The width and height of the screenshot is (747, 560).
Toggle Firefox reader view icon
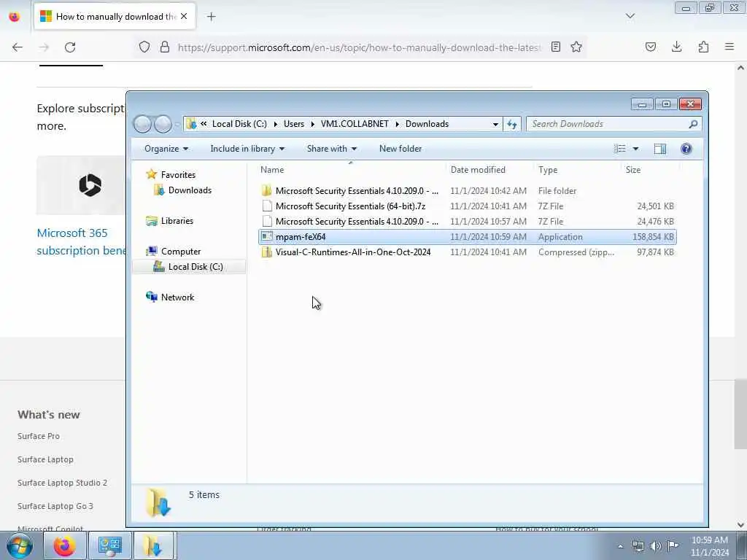(555, 47)
